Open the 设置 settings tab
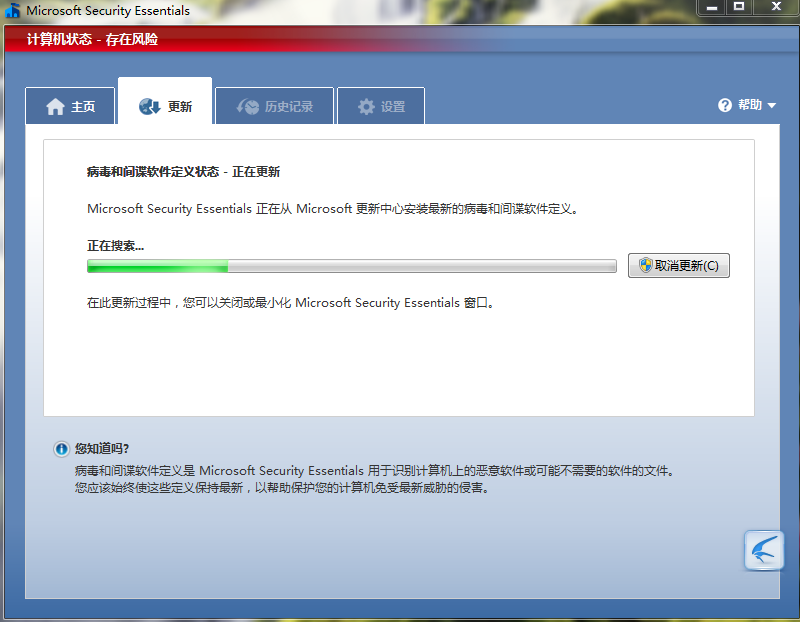Image resolution: width=800 pixels, height=622 pixels. click(381, 106)
